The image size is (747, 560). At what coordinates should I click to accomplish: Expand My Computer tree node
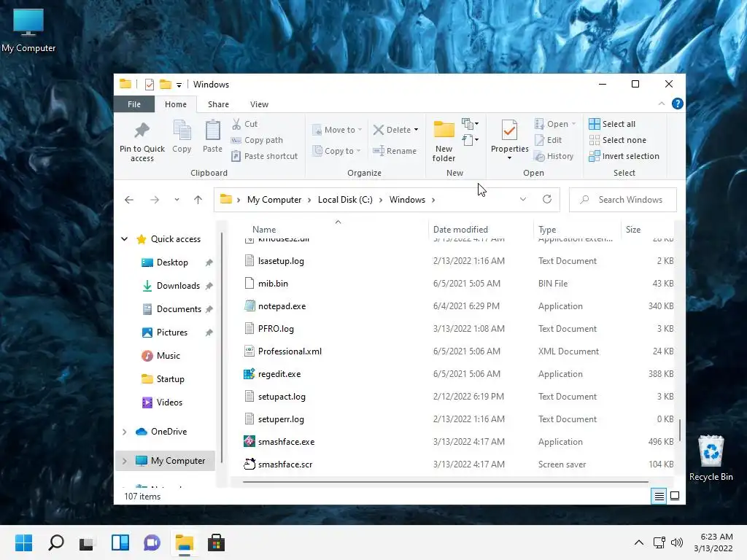click(124, 461)
